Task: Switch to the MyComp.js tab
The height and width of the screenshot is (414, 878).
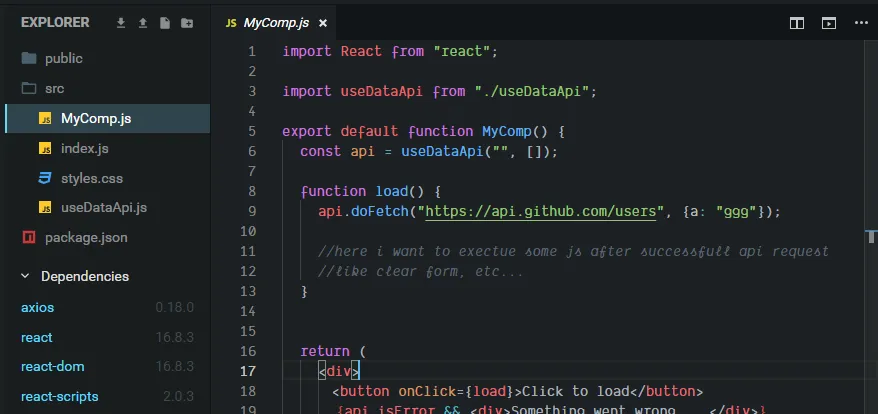Action: pos(275,23)
